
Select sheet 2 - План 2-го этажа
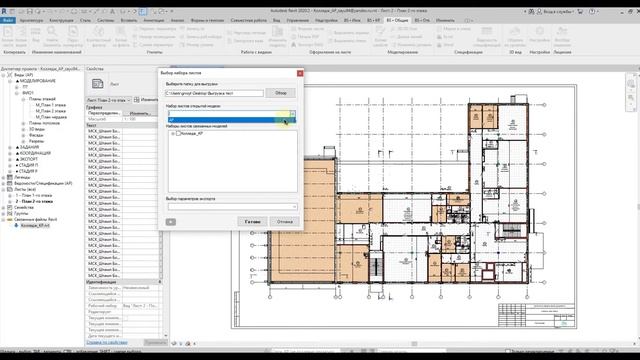34,201
